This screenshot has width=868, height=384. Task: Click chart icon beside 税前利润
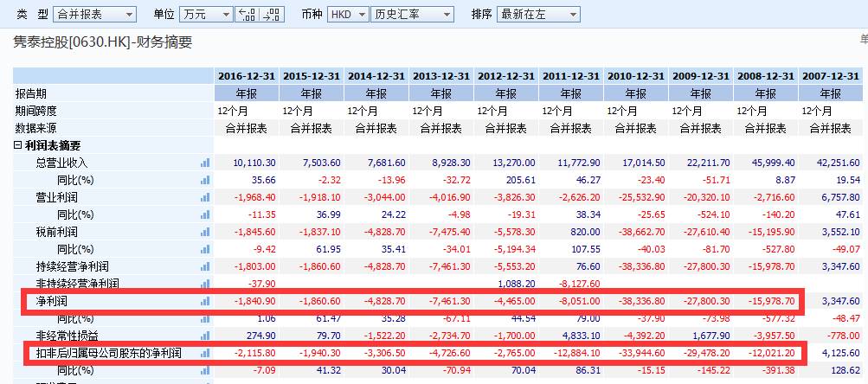[x=205, y=232]
